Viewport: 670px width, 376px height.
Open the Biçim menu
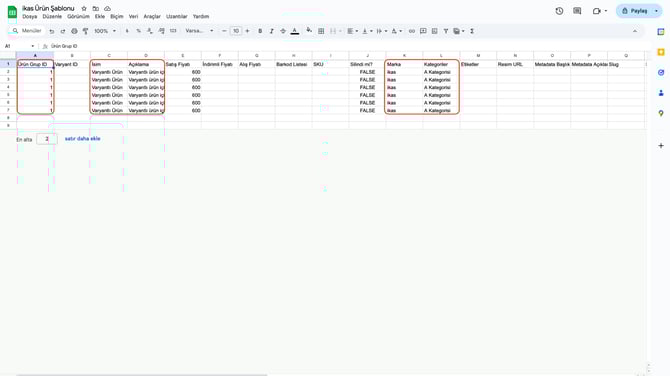tap(117, 17)
